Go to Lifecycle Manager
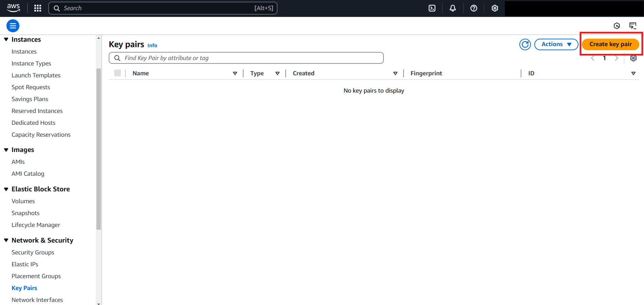 click(36, 225)
